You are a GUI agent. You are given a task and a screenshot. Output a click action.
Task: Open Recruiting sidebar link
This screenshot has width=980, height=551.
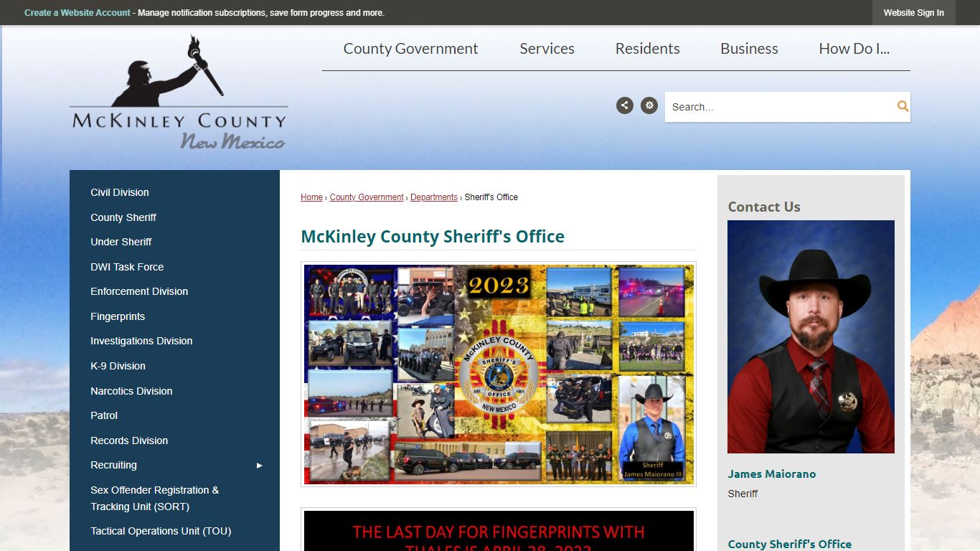113,465
